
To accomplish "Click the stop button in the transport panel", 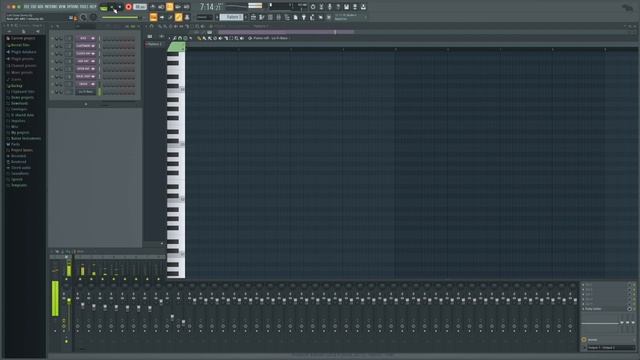I will (x=120, y=7).
